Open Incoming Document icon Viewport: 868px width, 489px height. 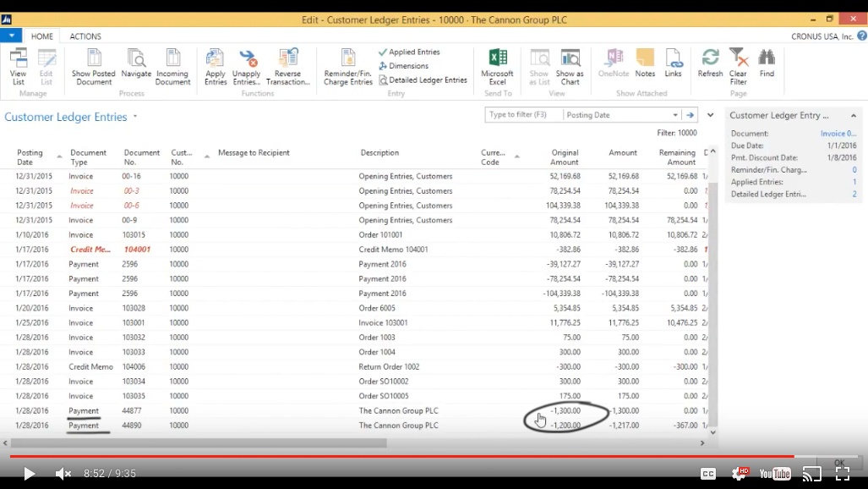click(172, 67)
